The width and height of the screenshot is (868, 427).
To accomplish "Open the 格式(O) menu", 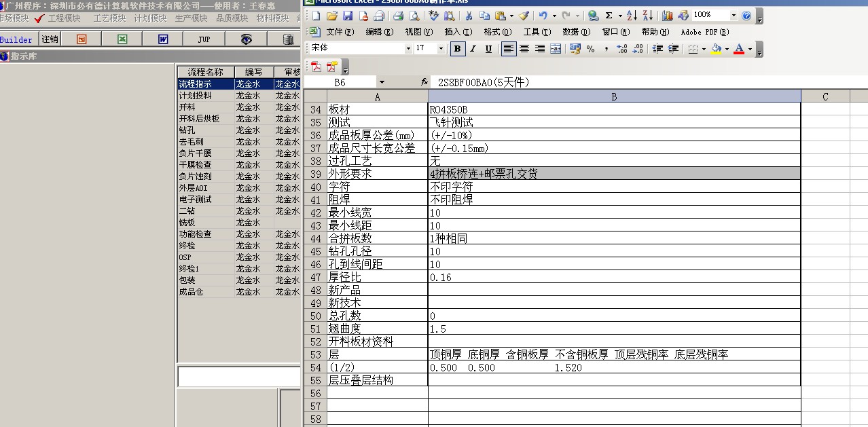I will pyautogui.click(x=498, y=32).
